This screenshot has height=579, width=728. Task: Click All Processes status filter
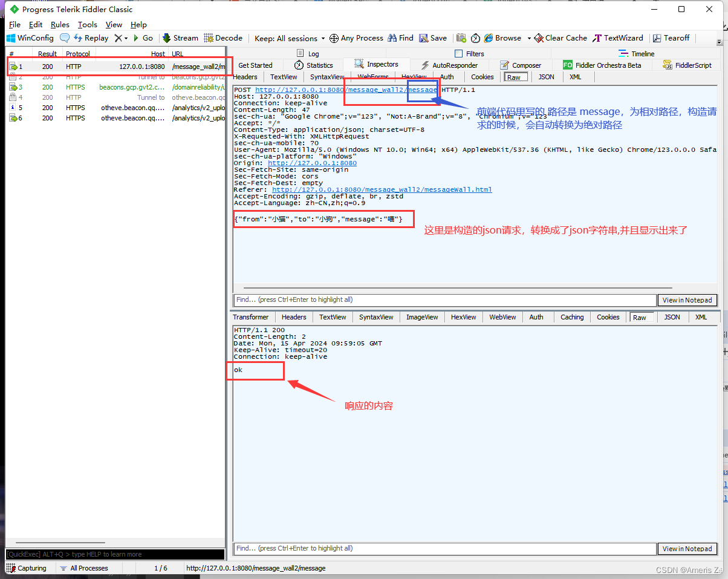coord(84,568)
